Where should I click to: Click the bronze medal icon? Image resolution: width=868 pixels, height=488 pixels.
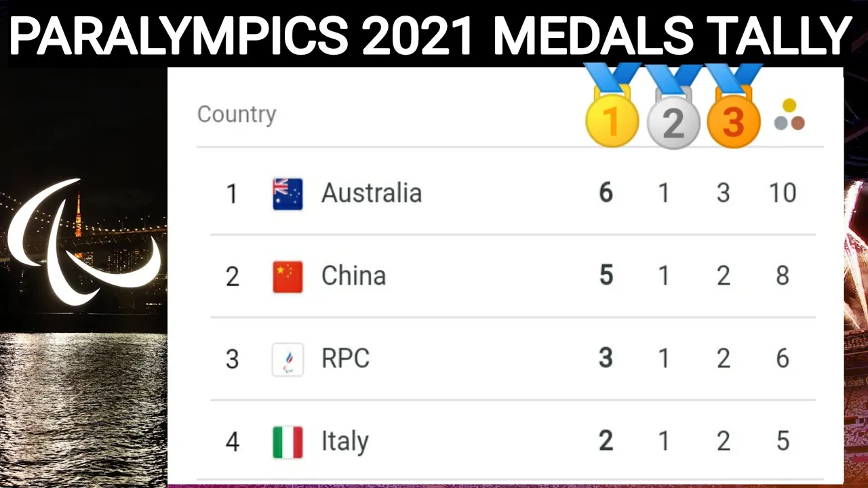pos(733,106)
